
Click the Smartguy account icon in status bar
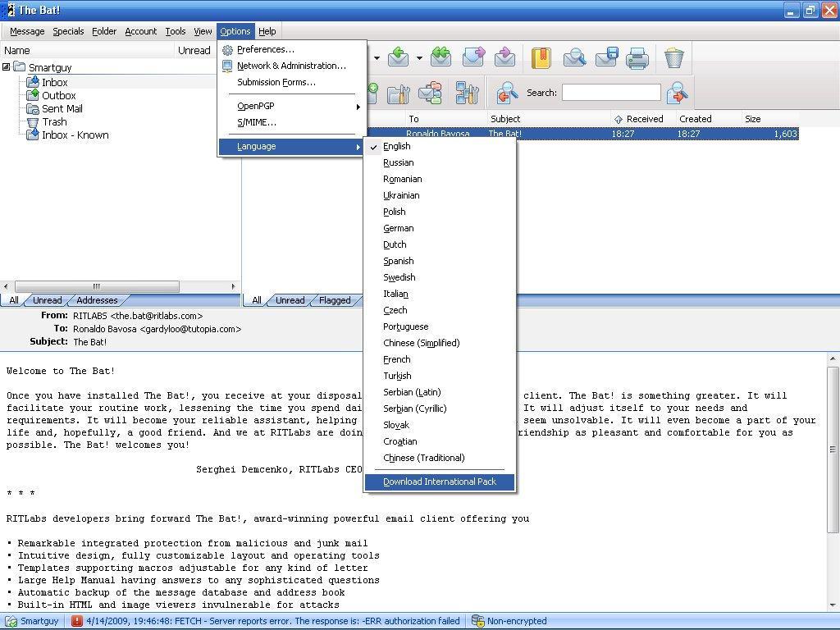11,622
